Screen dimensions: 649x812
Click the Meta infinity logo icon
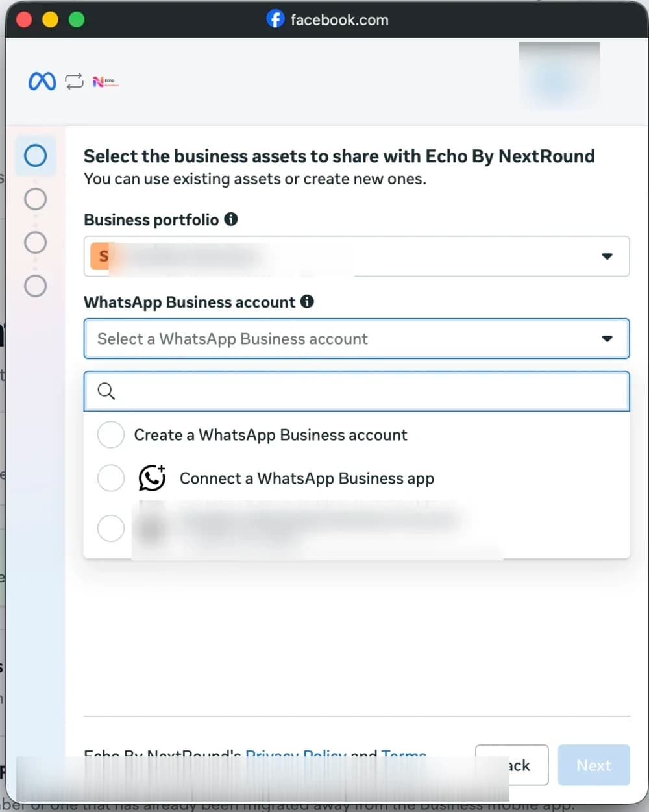pyautogui.click(x=42, y=81)
